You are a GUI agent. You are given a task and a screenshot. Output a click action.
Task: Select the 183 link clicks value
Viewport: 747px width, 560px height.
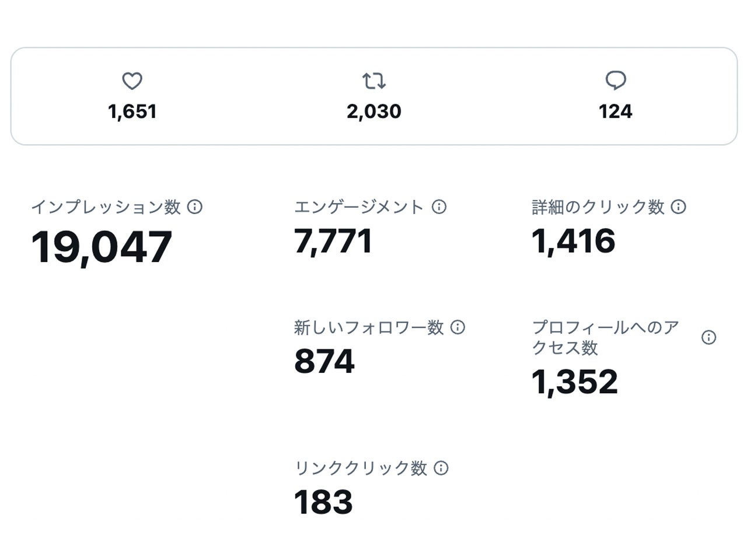pyautogui.click(x=323, y=502)
